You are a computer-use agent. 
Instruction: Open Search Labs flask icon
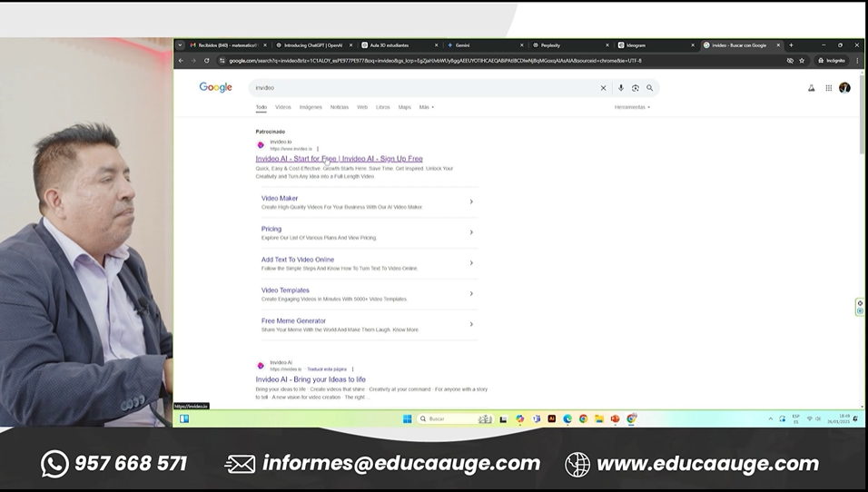pos(811,88)
